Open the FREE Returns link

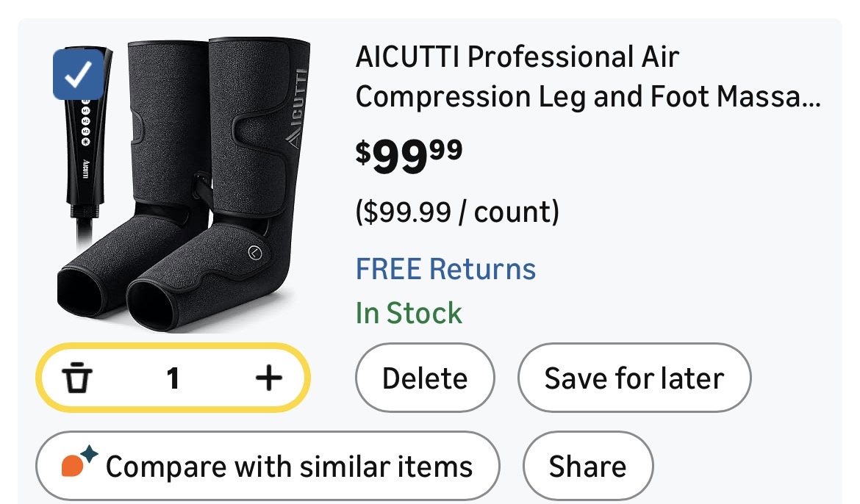[445, 269]
